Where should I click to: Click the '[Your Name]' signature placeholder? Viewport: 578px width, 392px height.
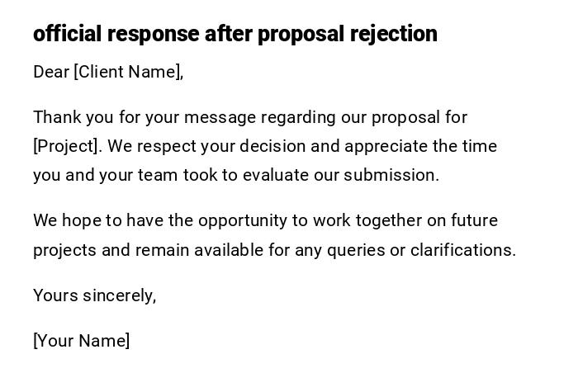pyautogui.click(x=82, y=341)
